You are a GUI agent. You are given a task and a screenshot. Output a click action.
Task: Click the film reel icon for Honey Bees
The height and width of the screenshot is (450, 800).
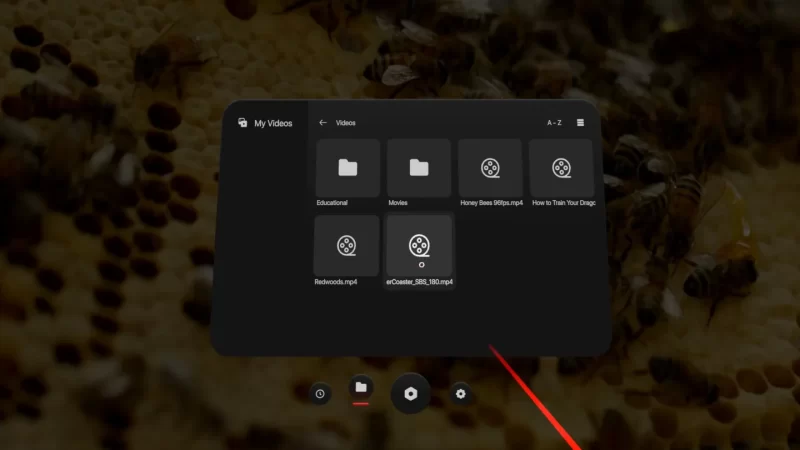490,168
